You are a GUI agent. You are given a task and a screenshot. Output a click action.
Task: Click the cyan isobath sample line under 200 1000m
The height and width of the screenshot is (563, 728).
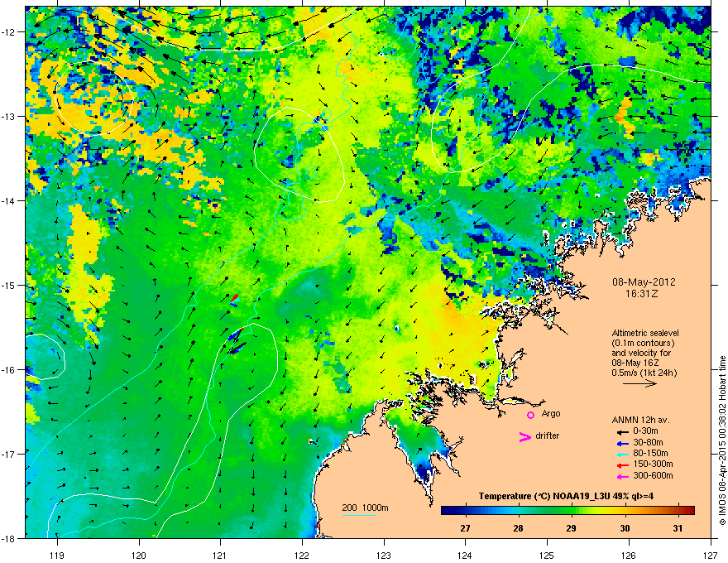[358, 515]
